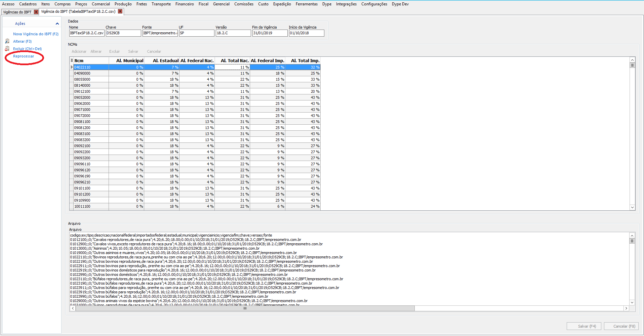The height and width of the screenshot is (336, 644).
Task: Click the Versão input field
Action: coord(233,33)
